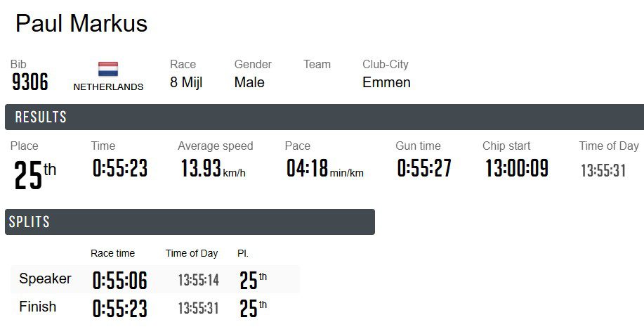The height and width of the screenshot is (327, 644).
Task: Click the race name 8 Mijl
Action: coord(186,82)
